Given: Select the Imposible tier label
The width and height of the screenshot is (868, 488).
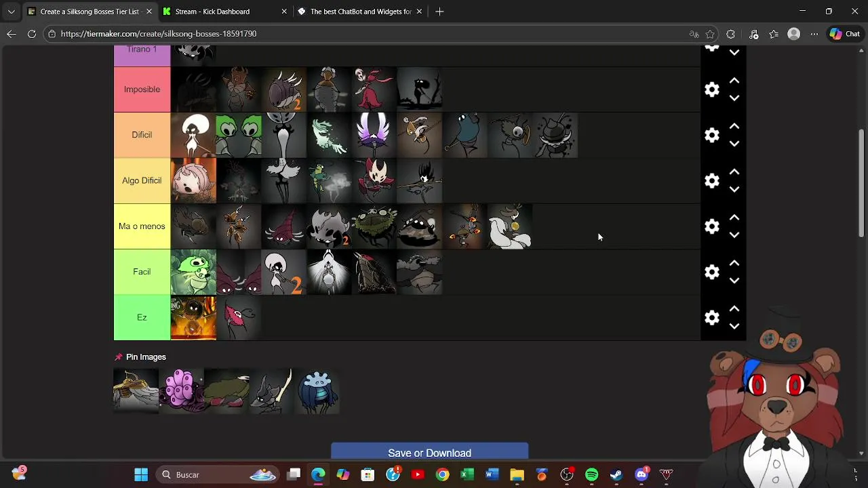Looking at the screenshot, I should click(x=142, y=89).
